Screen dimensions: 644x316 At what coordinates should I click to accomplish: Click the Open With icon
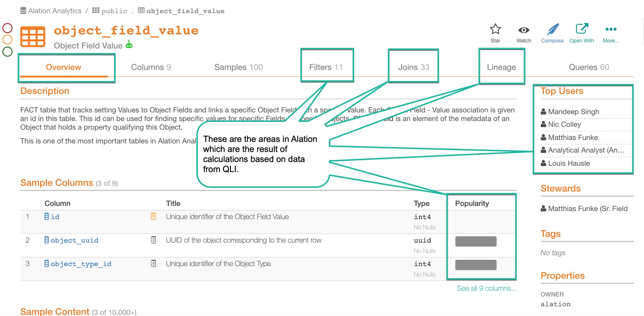(x=582, y=29)
